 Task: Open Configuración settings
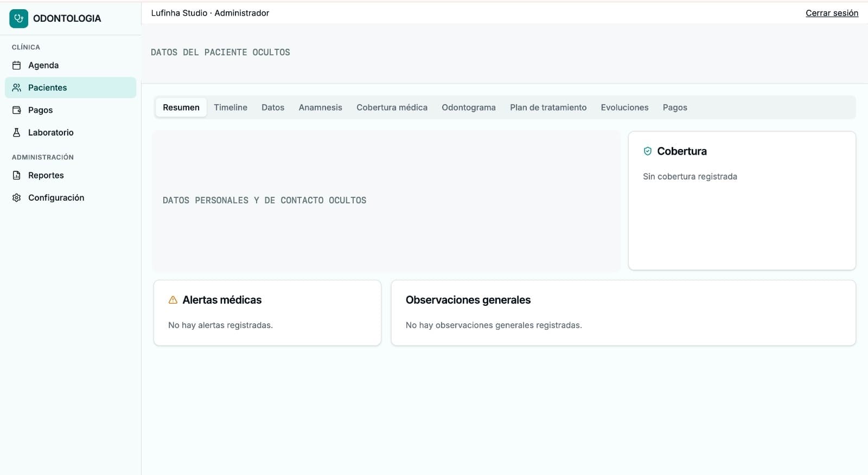click(71, 198)
